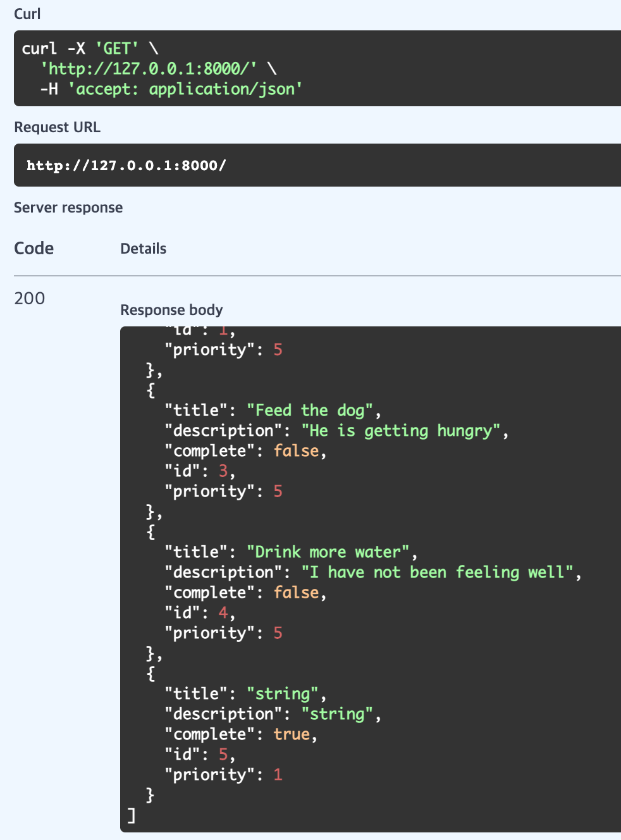621x840 pixels.
Task: Click the "Drink more water" title value
Action: (329, 552)
